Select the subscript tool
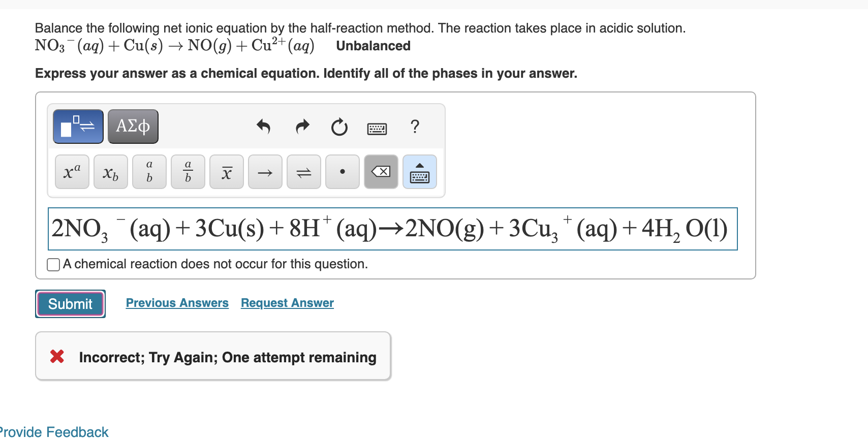 (x=110, y=172)
